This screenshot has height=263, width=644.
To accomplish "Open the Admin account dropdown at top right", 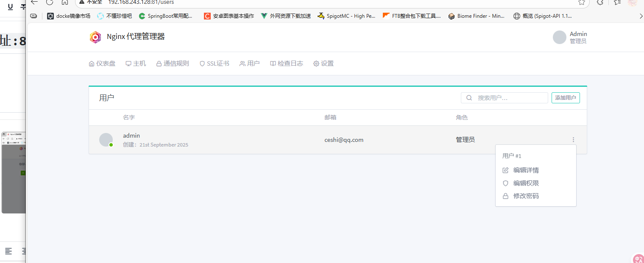I will pyautogui.click(x=570, y=37).
